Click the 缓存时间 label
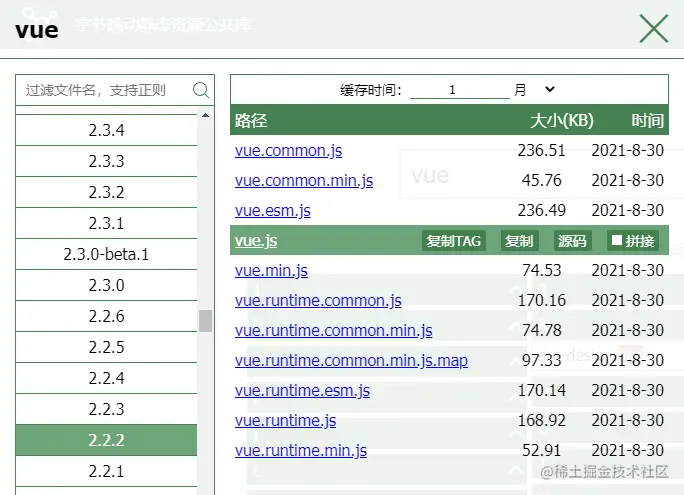Image resolution: width=684 pixels, height=495 pixels. [x=371, y=90]
